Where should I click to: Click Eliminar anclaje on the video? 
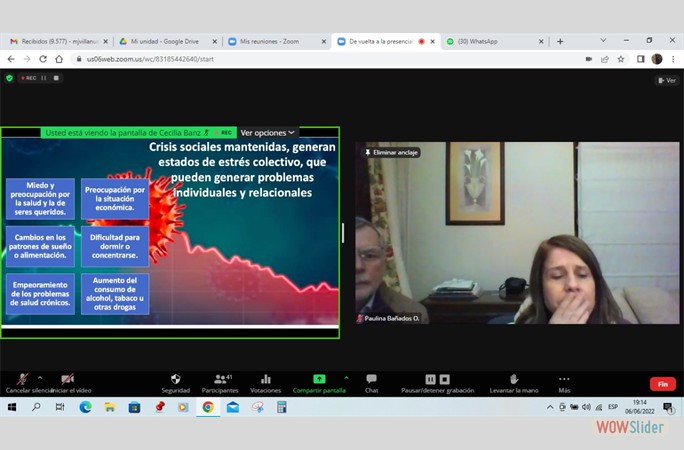click(392, 153)
